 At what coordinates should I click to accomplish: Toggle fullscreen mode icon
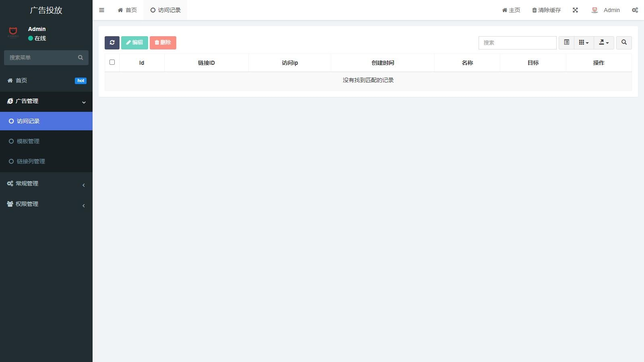pos(575,10)
